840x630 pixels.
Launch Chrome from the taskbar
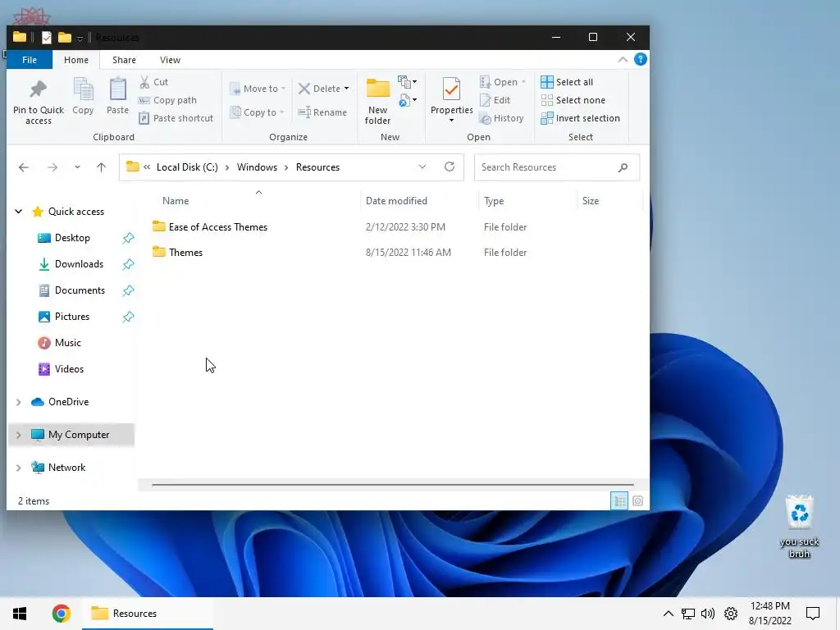(x=61, y=614)
